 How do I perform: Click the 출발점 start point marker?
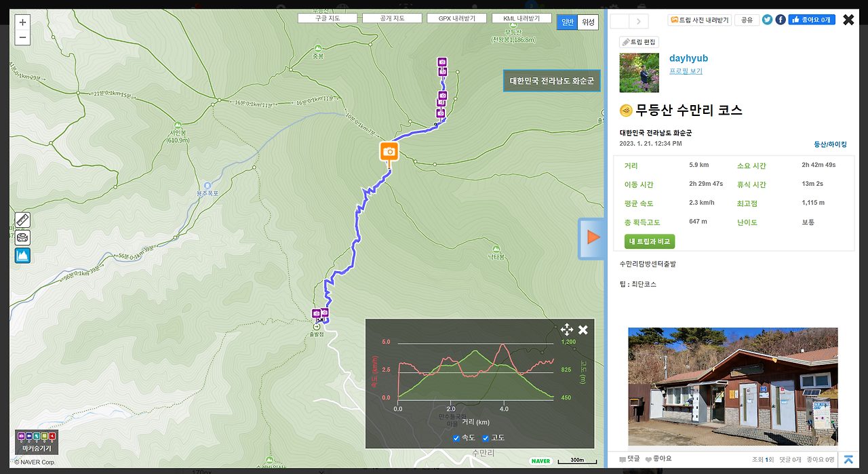(x=316, y=327)
